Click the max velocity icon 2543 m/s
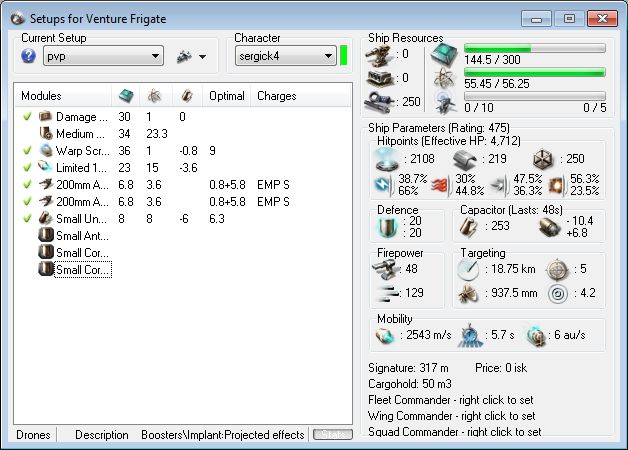The height and width of the screenshot is (450, 628). coord(386,335)
